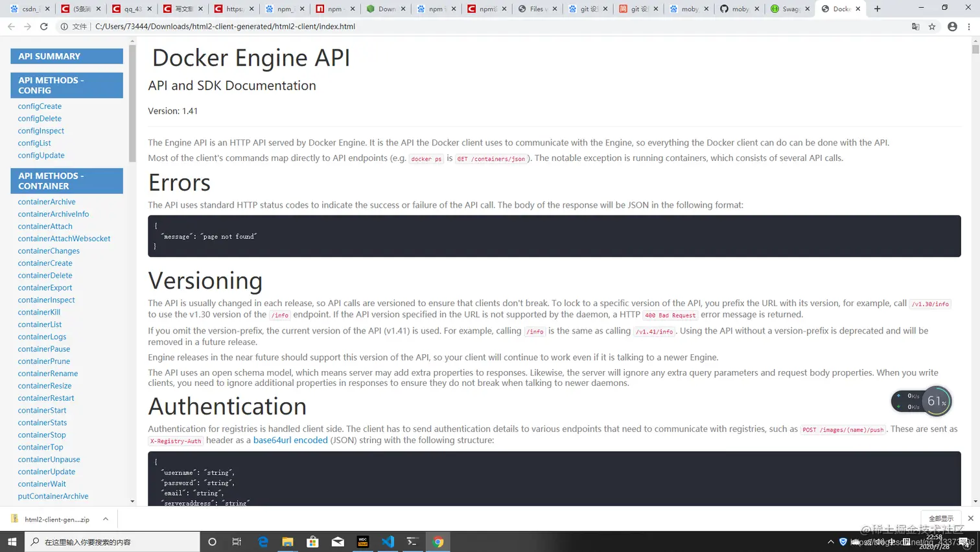Open the containerArchiveInfo method link

pyautogui.click(x=53, y=214)
